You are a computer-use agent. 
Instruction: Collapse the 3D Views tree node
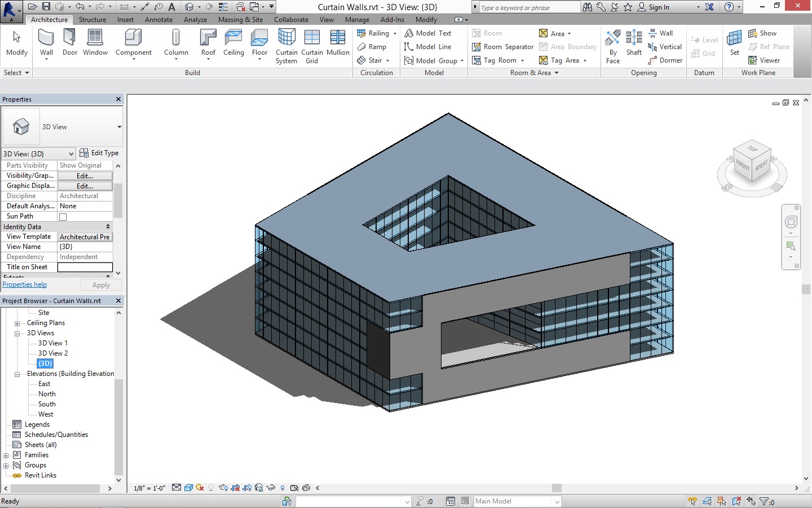click(17, 334)
